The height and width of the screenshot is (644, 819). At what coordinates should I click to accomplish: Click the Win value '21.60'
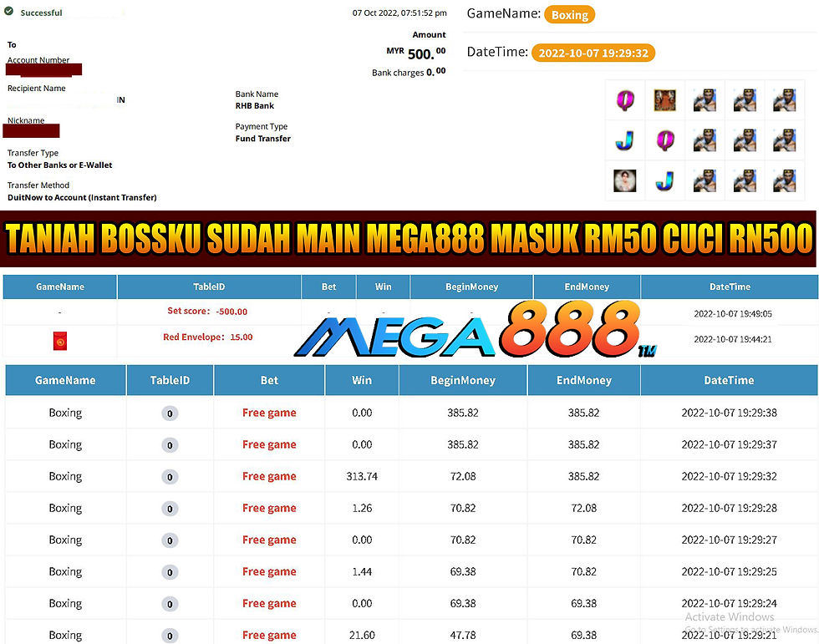(x=362, y=635)
